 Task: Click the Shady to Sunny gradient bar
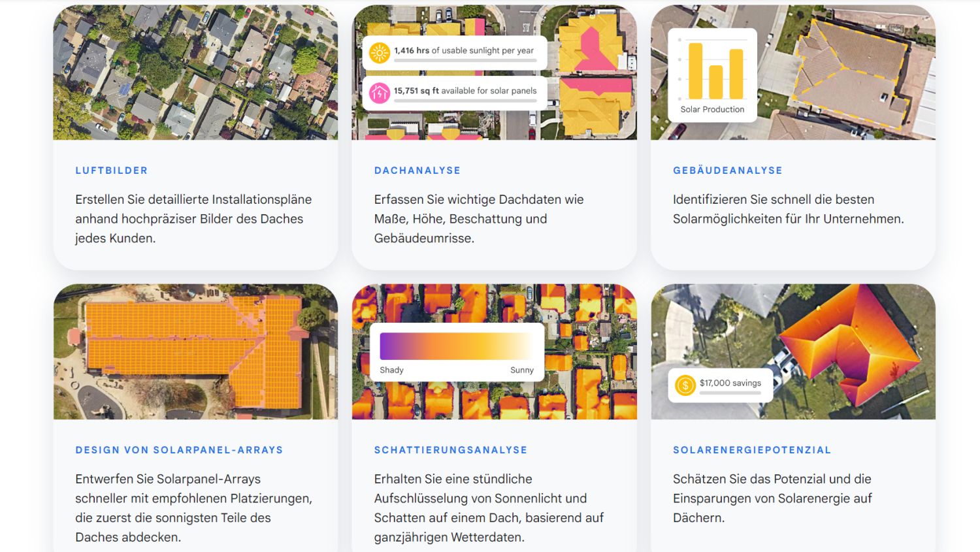coord(456,346)
